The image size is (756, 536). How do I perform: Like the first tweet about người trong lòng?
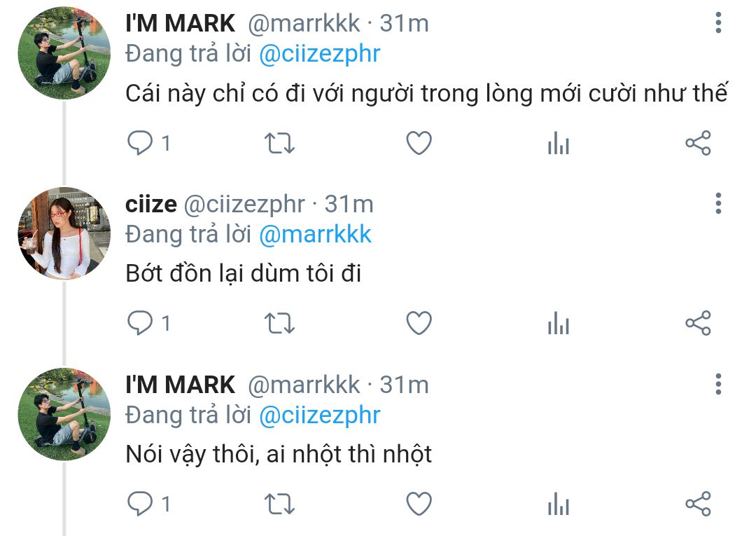(x=419, y=144)
